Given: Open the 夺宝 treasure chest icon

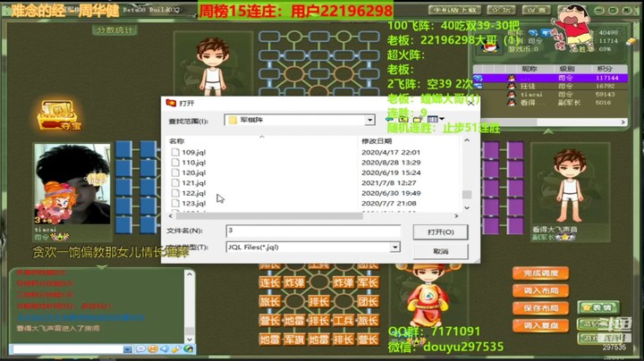Looking at the screenshot, I should click(59, 115).
